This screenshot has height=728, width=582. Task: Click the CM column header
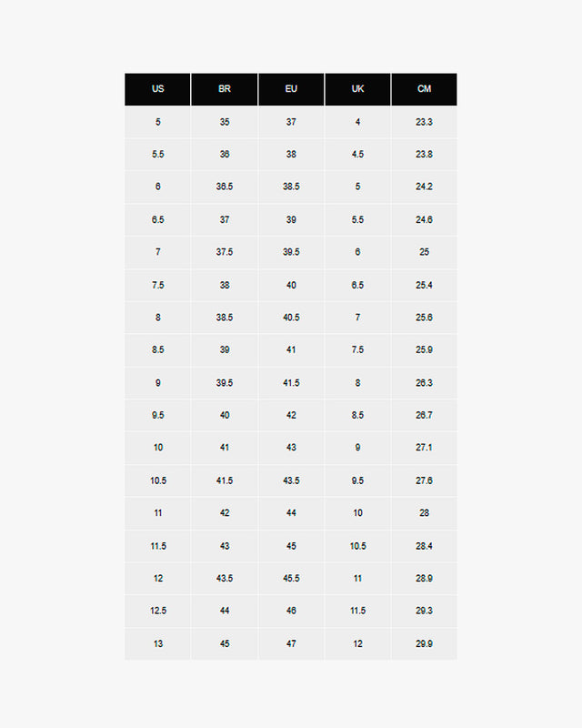pos(424,89)
